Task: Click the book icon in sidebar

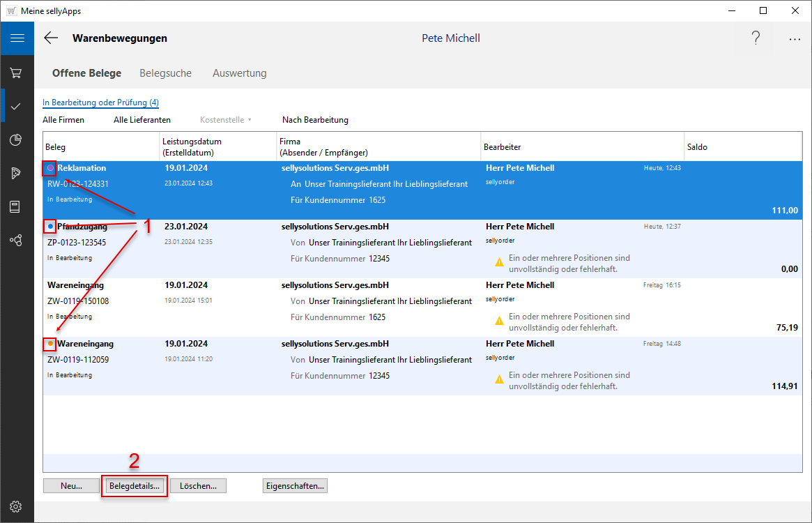Action: pos(16,206)
